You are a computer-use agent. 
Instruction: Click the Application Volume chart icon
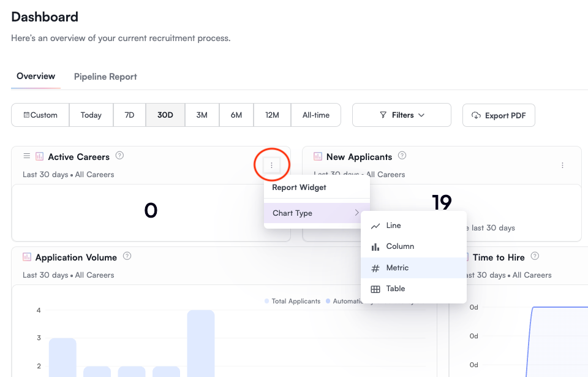(27, 257)
